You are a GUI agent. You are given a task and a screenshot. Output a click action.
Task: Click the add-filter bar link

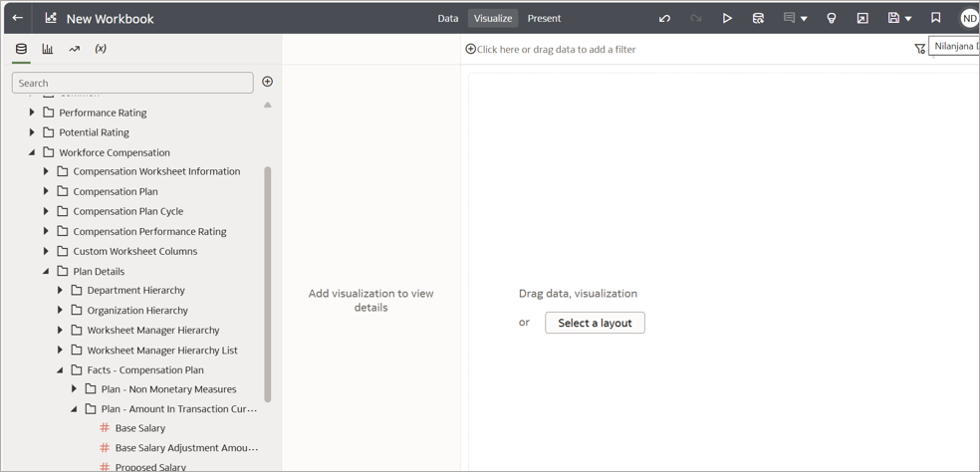[555, 49]
